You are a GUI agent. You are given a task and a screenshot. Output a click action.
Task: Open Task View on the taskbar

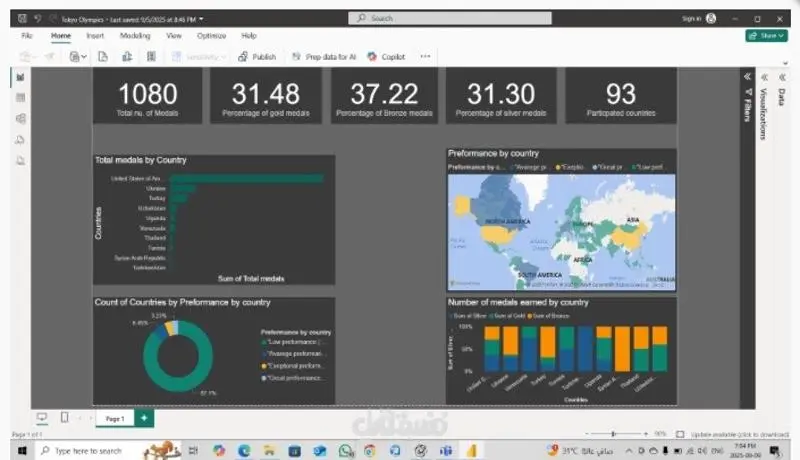193,451
